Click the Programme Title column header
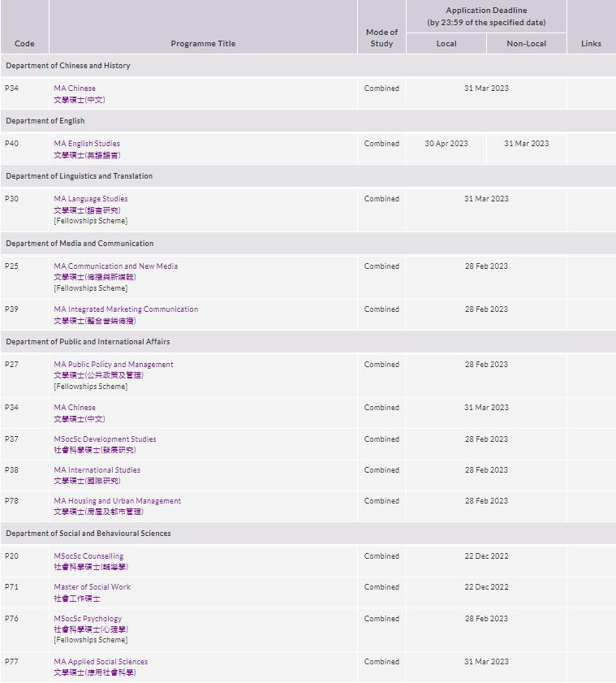 click(x=203, y=44)
